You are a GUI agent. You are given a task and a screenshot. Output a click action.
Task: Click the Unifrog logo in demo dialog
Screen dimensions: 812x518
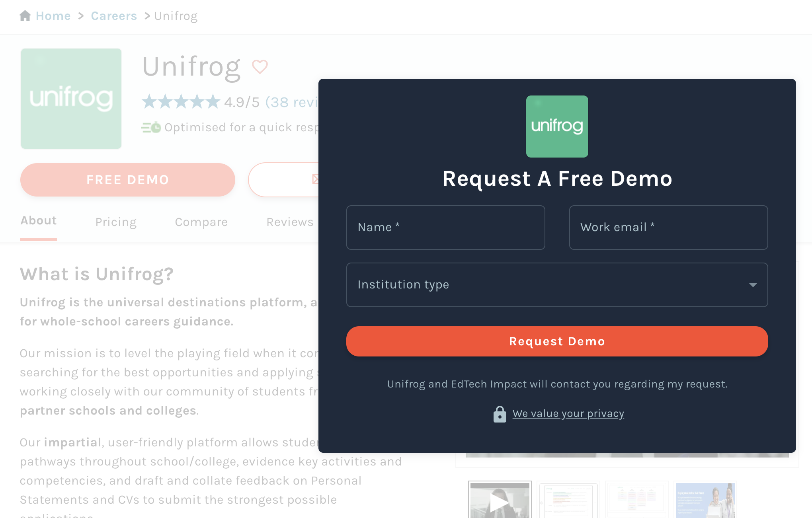tap(557, 126)
